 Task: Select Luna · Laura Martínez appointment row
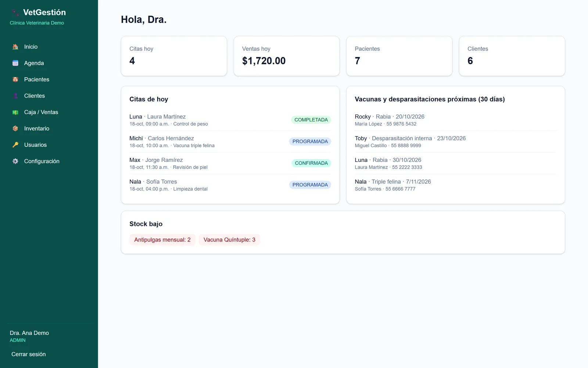[230, 120]
